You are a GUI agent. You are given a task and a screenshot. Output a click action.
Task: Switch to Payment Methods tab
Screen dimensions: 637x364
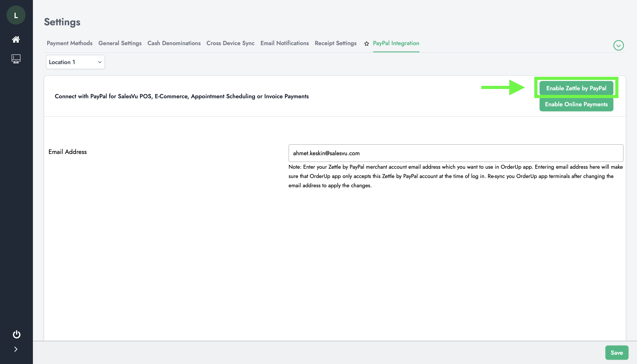tap(69, 43)
